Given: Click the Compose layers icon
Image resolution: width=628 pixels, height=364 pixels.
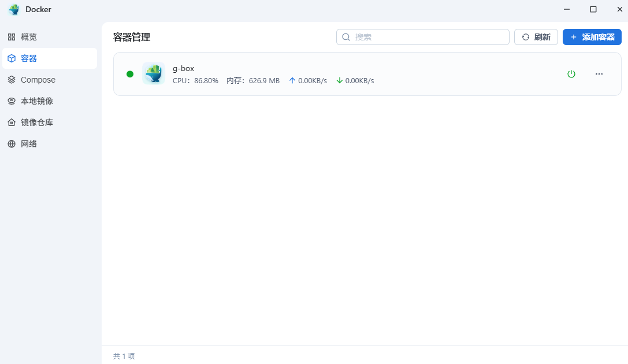Looking at the screenshot, I should click(12, 80).
